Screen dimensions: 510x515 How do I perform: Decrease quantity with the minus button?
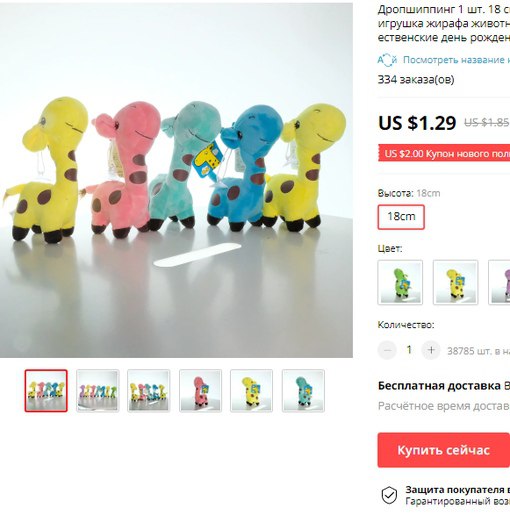coord(387,350)
